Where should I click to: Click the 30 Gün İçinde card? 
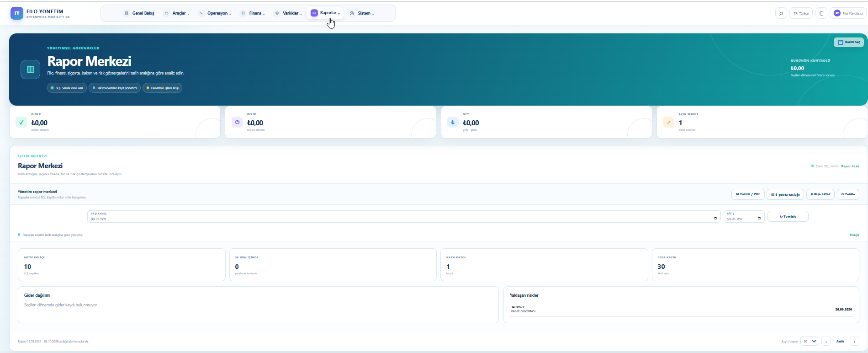pos(333,265)
